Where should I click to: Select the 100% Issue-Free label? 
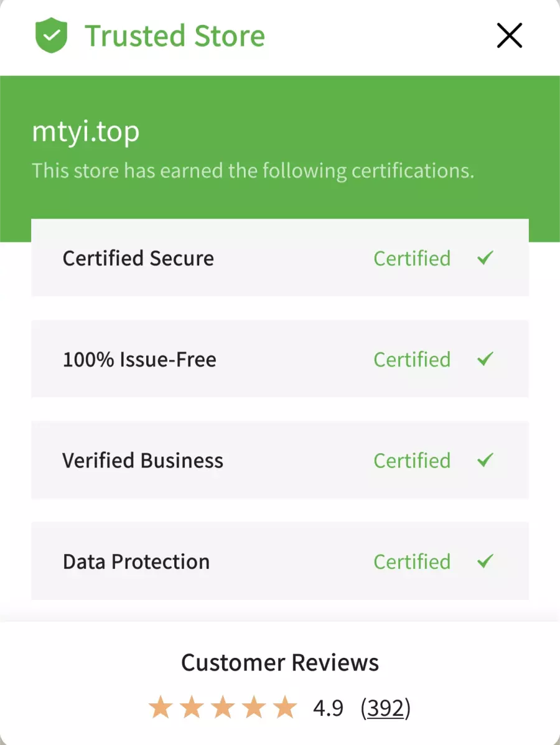pyautogui.click(x=139, y=360)
